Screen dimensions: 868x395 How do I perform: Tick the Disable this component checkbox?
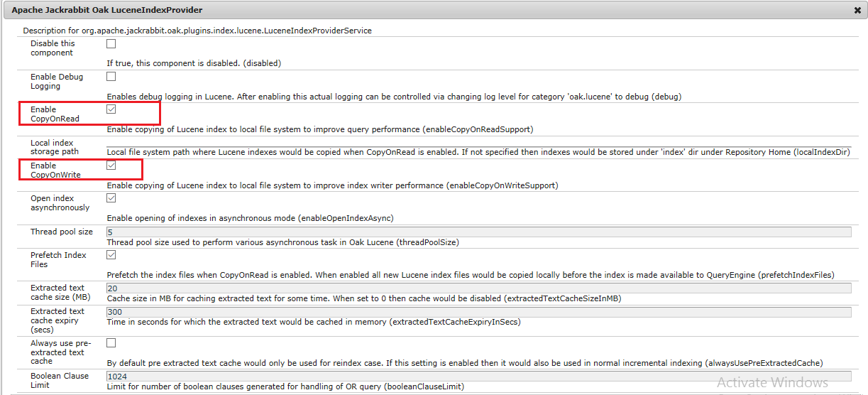pyautogui.click(x=111, y=43)
